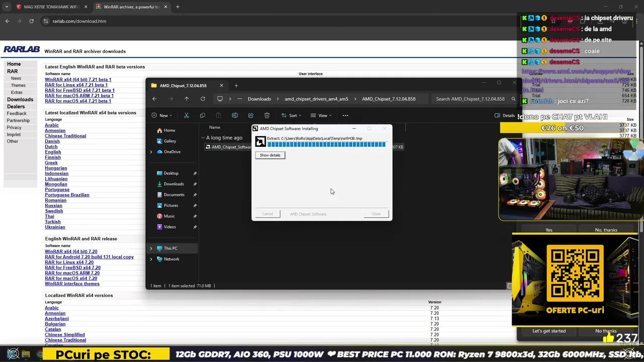The width and height of the screenshot is (644, 362).
Task: Expand the breadcrumb path chevron after PC icon
Action: 230,99
